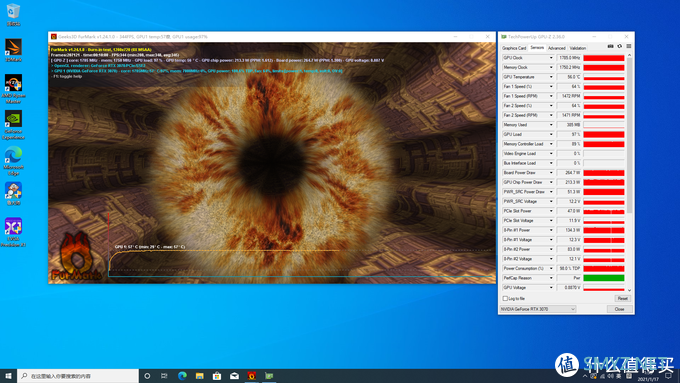Click the GPU-Z title bar icon
680x383 pixels.
(x=504, y=37)
